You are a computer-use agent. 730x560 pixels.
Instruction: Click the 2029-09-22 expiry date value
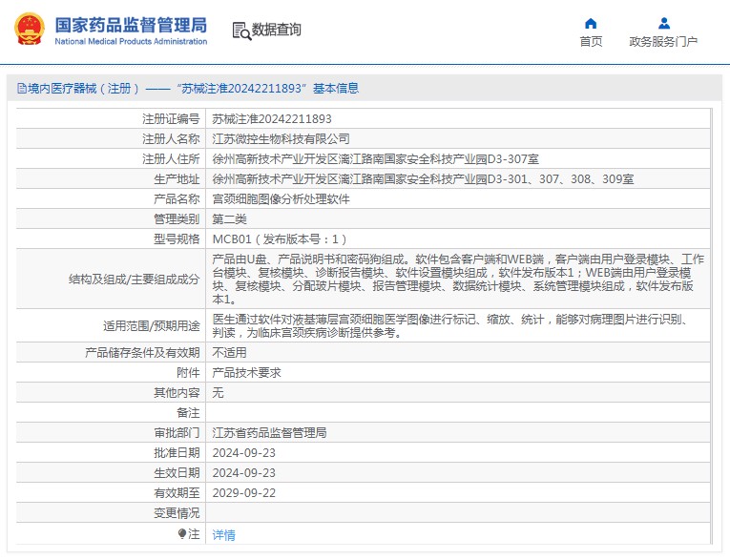(243, 493)
